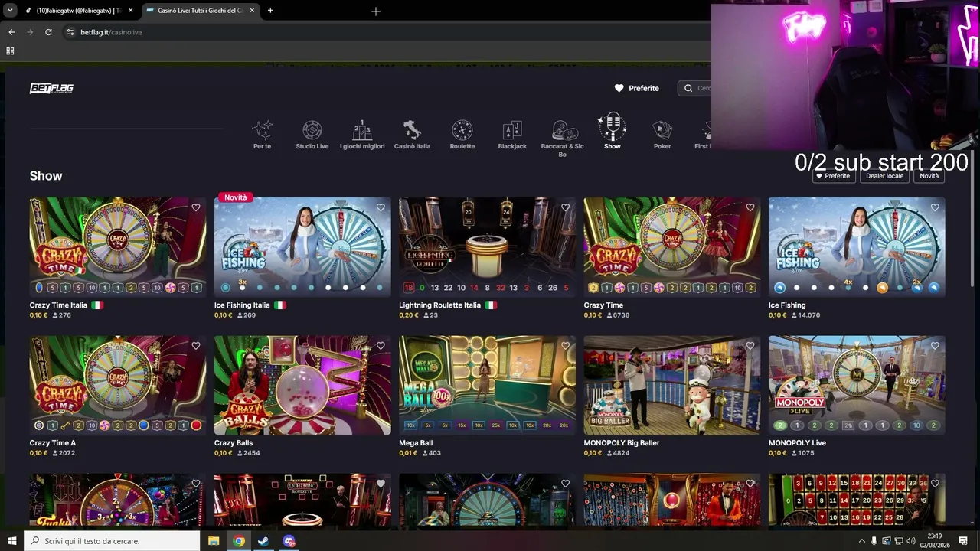Close the fabiegatw TikTok tab

130,11
